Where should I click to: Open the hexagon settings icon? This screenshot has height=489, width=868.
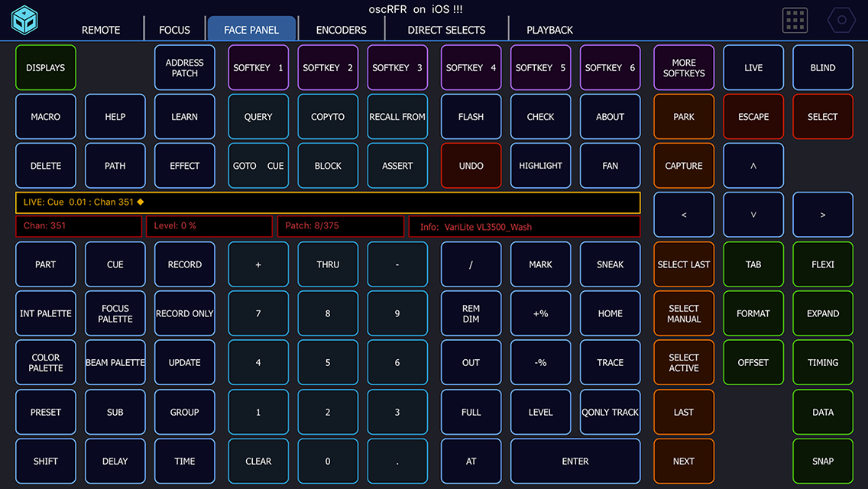coord(840,21)
